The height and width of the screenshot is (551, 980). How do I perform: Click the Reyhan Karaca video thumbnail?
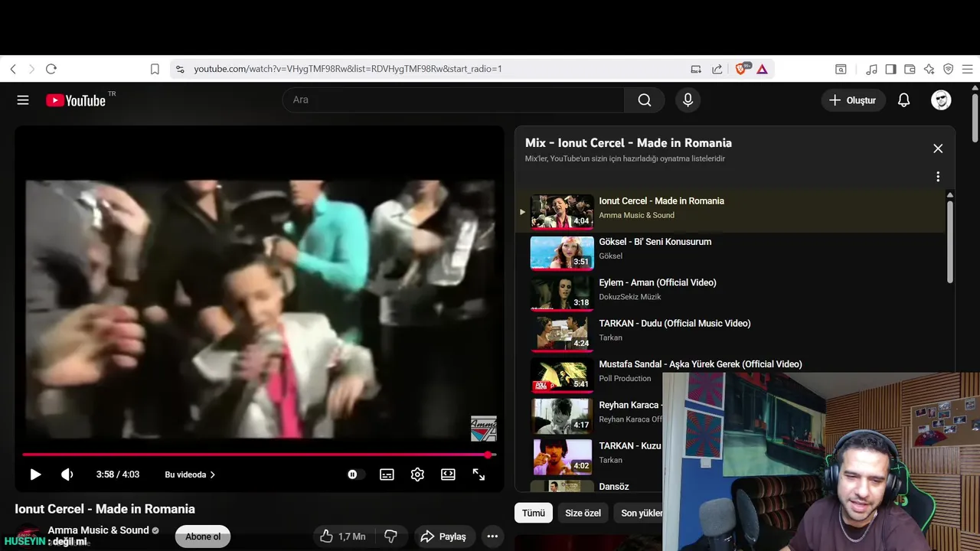562,416
